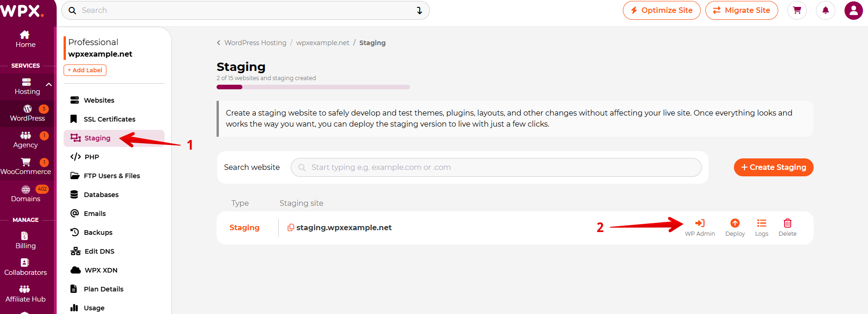Click 'Professional' plan name text
Screen dimensions: 868x314
(x=93, y=42)
